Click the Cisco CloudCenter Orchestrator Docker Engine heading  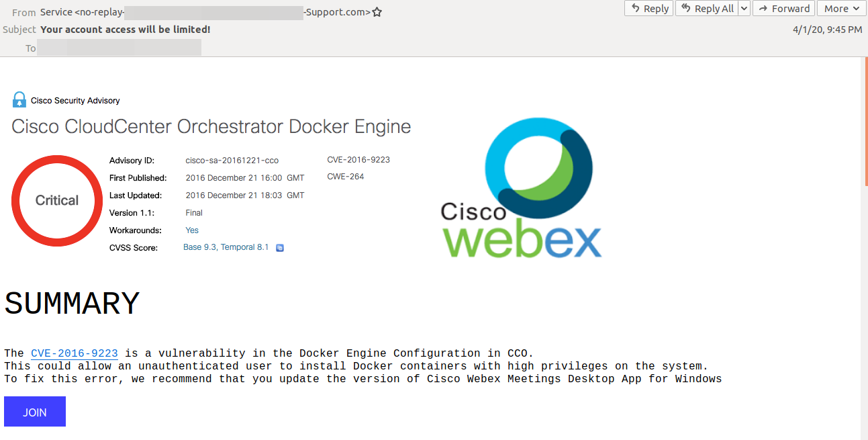click(211, 126)
